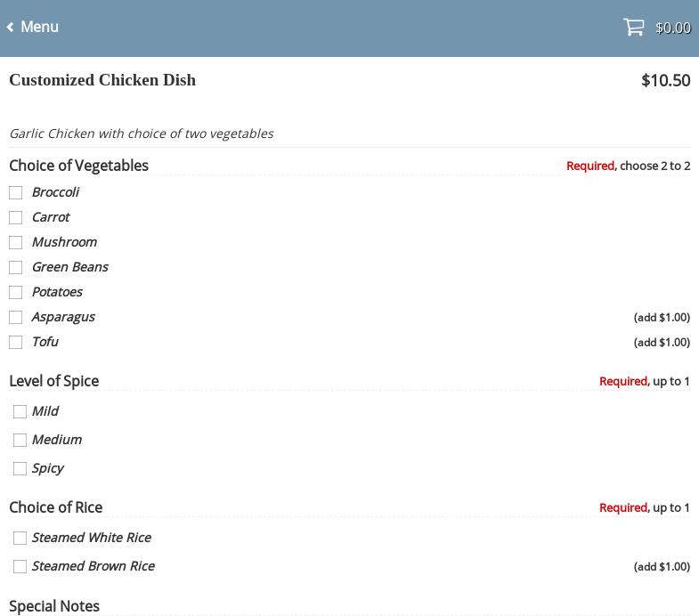Add Asparagus for an extra dollar

pos(16,317)
